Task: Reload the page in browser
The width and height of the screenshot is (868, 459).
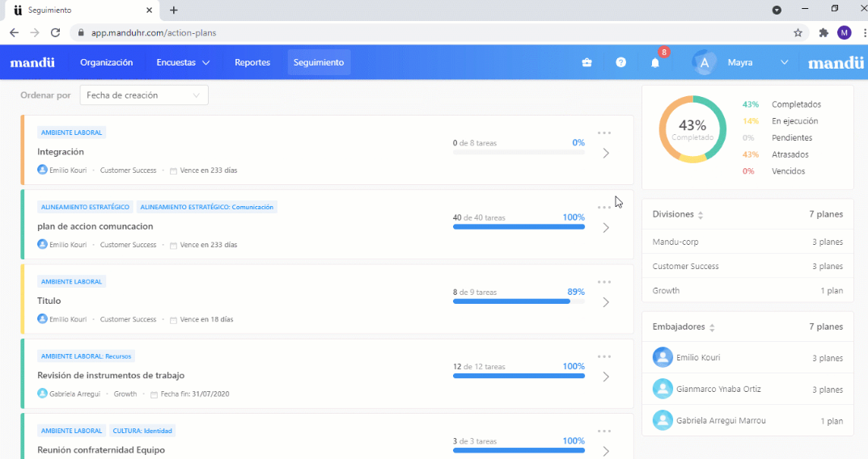Action: 55,32
